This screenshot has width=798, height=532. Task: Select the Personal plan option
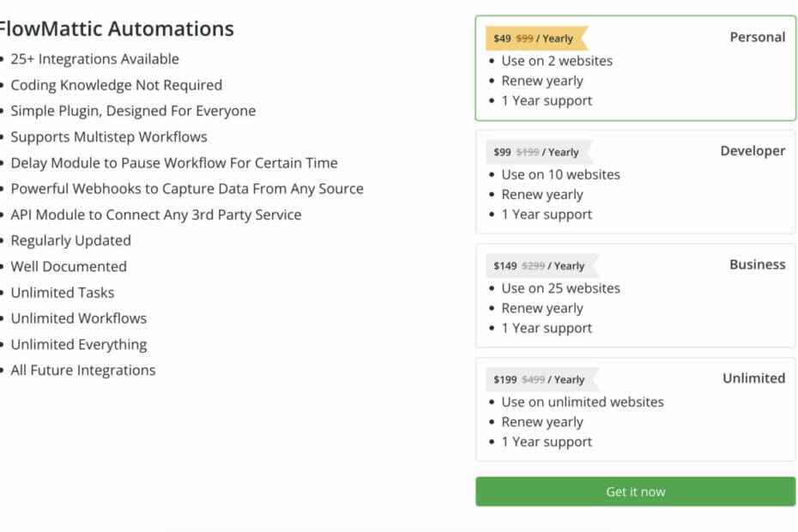635,69
